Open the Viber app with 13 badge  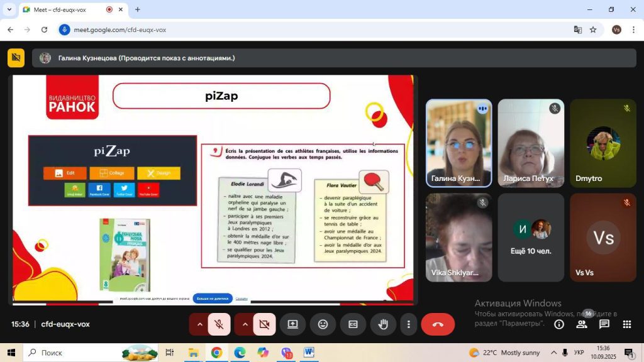pyautogui.click(x=286, y=353)
